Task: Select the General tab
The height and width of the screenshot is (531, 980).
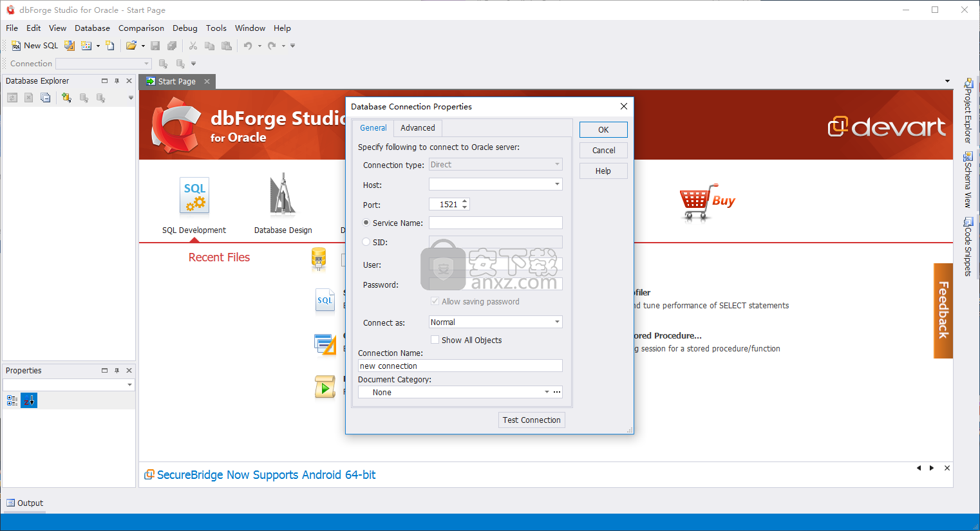Action: 373,128
